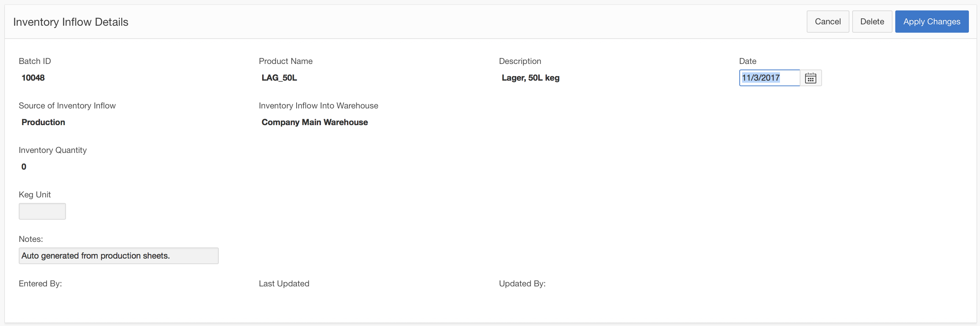The height and width of the screenshot is (326, 980).
Task: Click the Production source value
Action: pyautogui.click(x=43, y=122)
